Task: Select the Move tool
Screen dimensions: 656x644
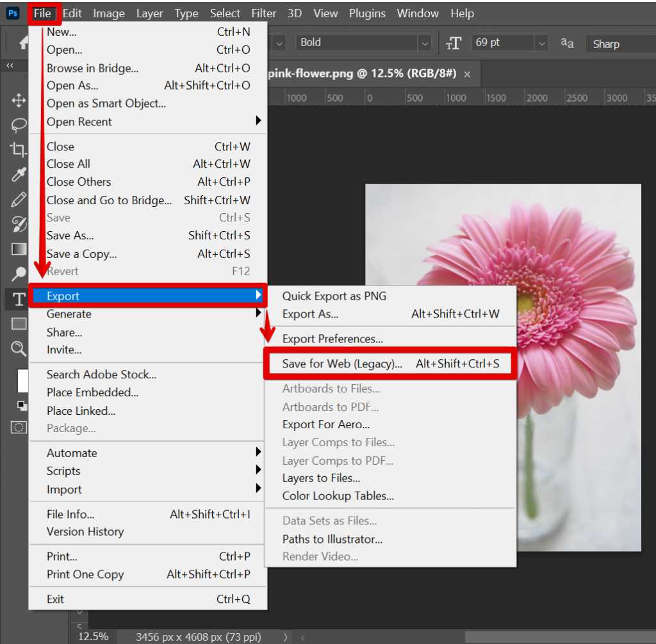Action: pyautogui.click(x=18, y=100)
